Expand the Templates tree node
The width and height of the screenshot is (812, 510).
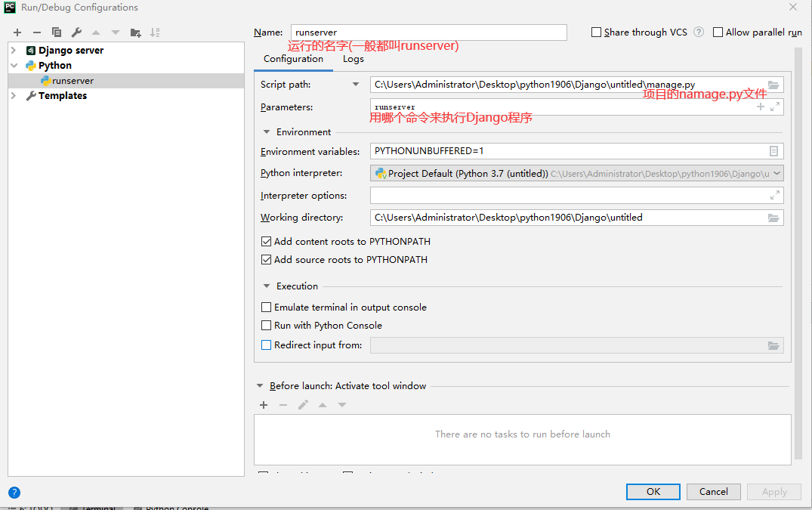pyautogui.click(x=14, y=95)
